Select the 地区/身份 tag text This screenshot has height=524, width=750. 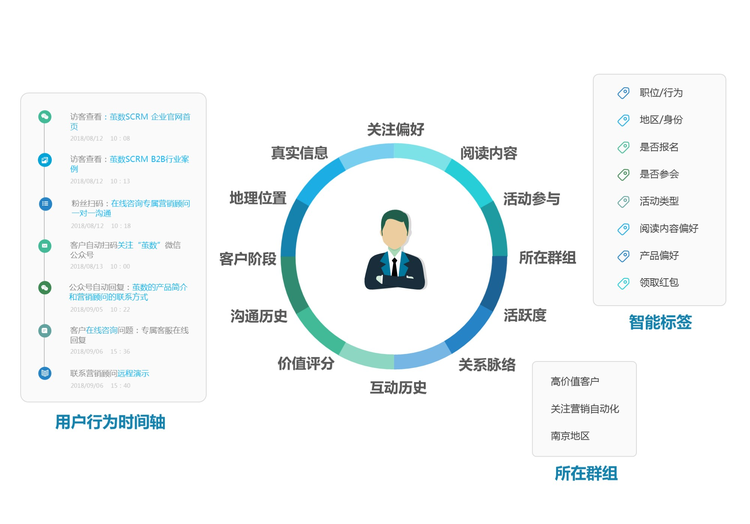click(x=661, y=120)
